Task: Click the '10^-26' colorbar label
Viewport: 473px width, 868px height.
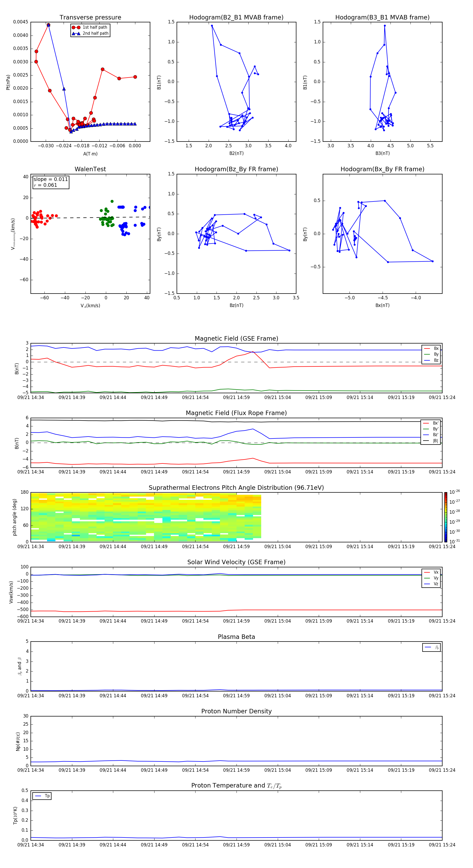Action: 455,492
